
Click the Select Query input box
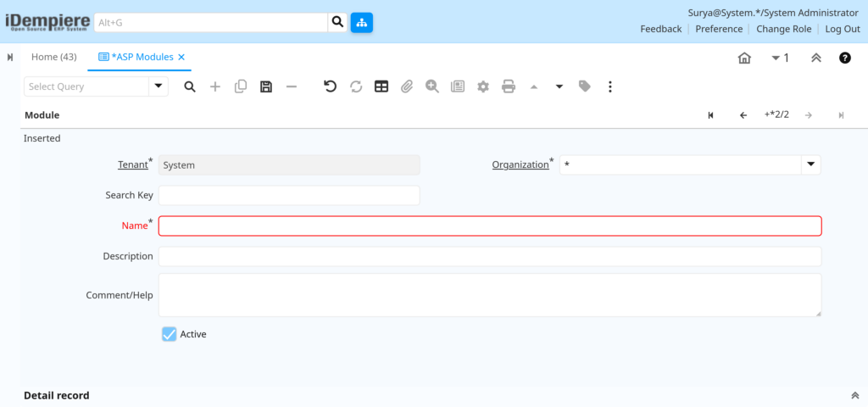86,86
